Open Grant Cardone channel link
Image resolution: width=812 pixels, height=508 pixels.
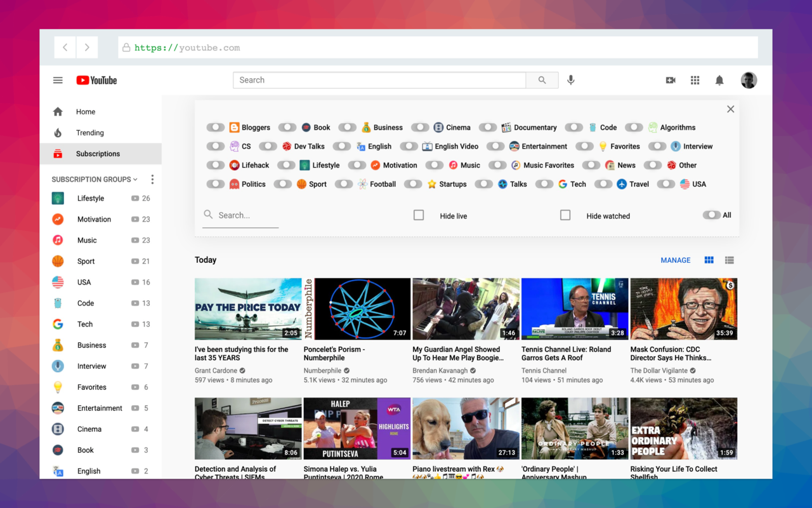click(x=216, y=371)
